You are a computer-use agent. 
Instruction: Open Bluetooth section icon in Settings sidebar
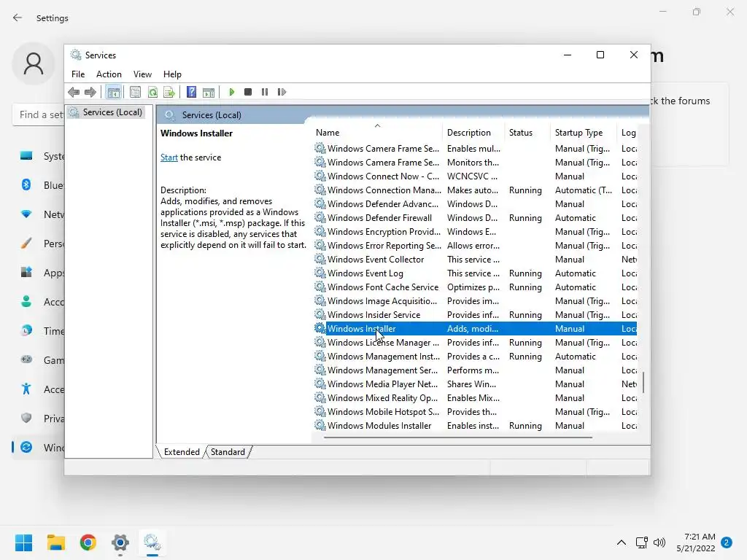tap(26, 184)
